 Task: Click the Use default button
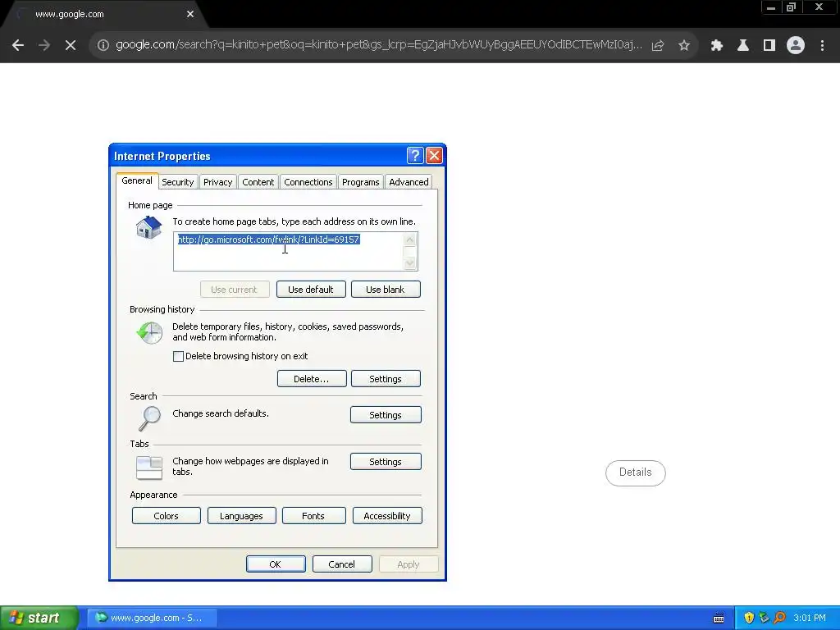[x=311, y=290]
